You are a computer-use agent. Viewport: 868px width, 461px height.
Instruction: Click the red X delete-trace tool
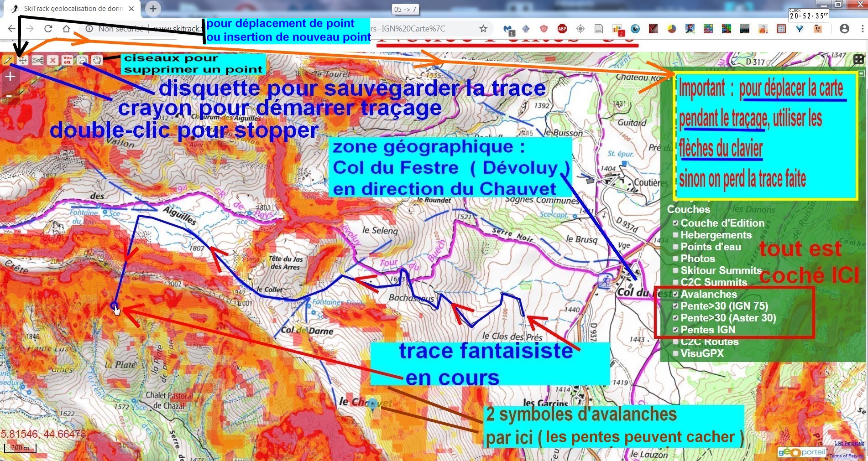[x=52, y=60]
